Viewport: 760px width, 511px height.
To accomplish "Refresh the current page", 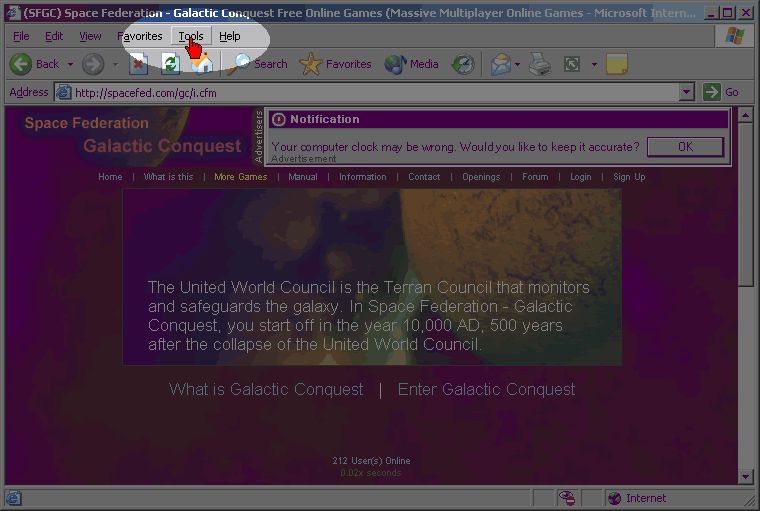I will click(x=170, y=64).
